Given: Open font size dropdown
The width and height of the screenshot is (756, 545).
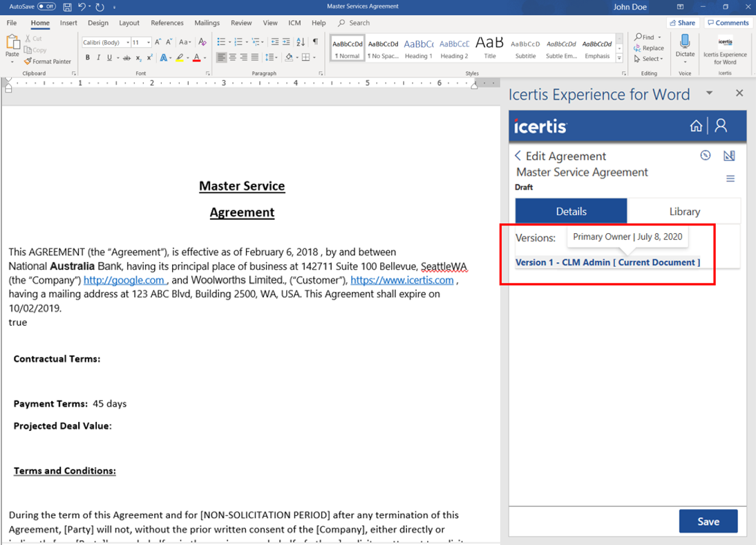Looking at the screenshot, I should [x=149, y=42].
